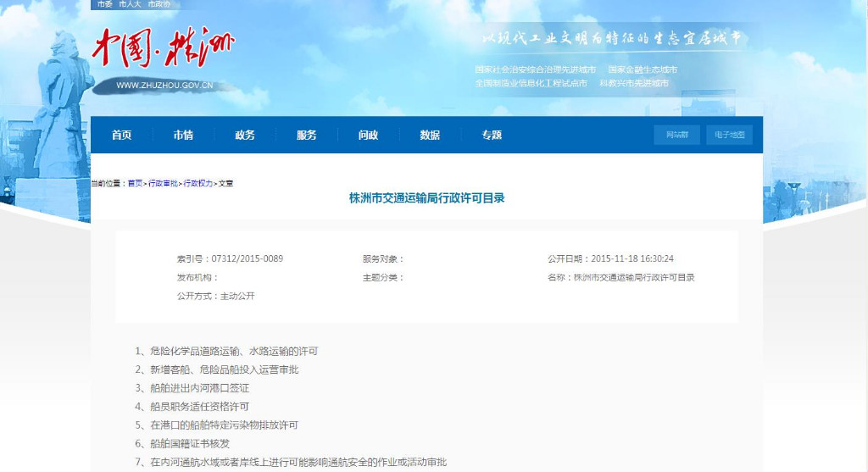Viewport: 868px width, 472px height.
Task: Open the 首页 navigation menu item
Action: 122,136
